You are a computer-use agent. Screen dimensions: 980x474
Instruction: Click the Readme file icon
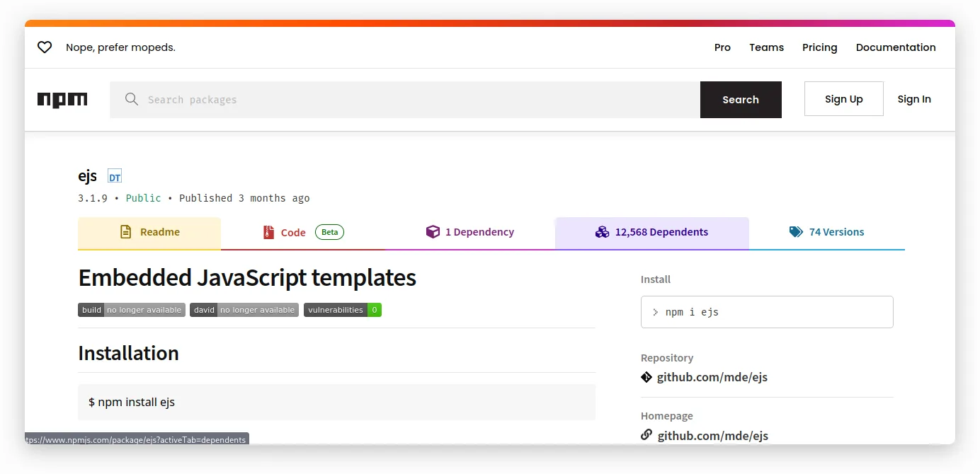[125, 232]
